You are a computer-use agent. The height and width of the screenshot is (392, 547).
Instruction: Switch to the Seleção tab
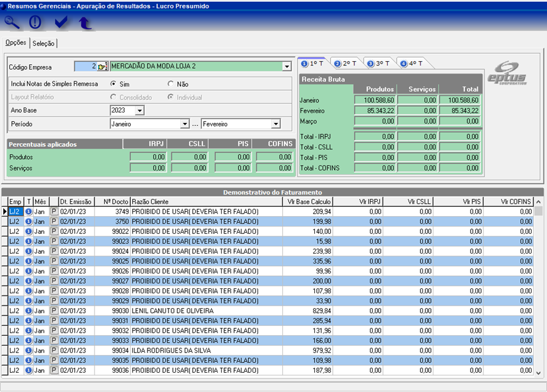click(x=44, y=43)
